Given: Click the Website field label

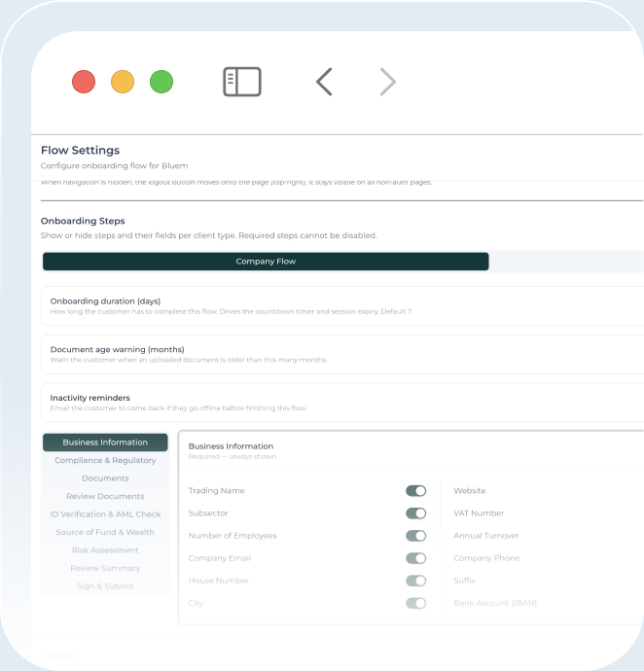Looking at the screenshot, I should (x=470, y=491).
